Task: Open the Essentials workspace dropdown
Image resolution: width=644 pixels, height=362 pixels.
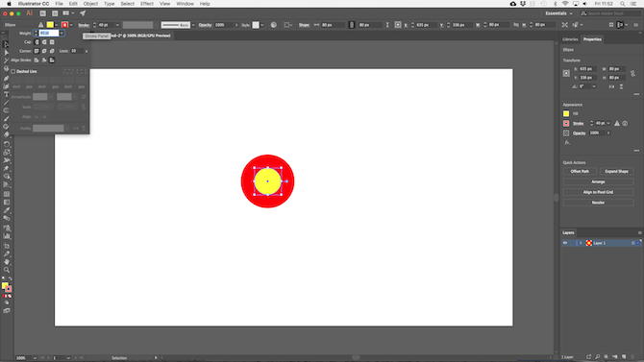Action: point(558,13)
